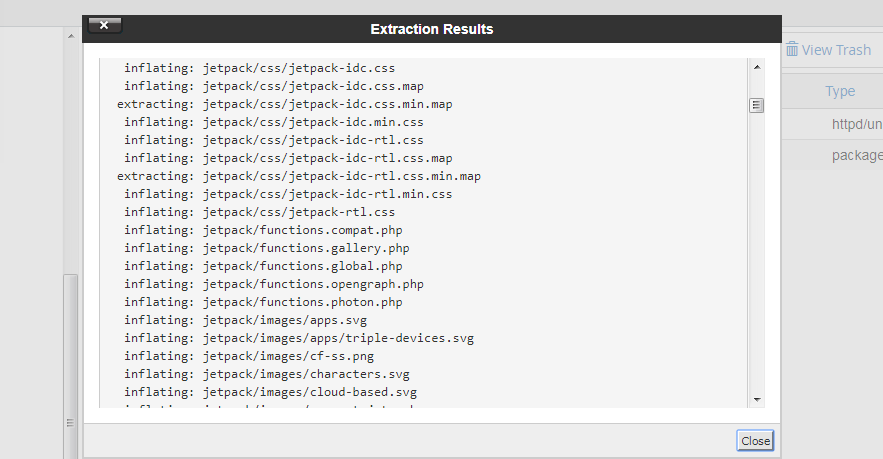Open the View Trash link
Image resolution: width=883 pixels, height=459 pixels.
(836, 50)
